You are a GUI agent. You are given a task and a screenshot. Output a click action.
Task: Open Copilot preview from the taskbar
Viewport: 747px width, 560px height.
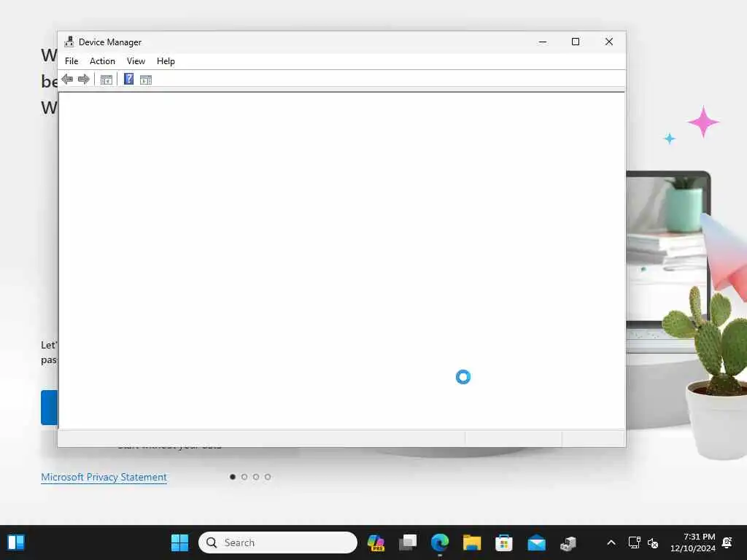pyautogui.click(x=376, y=542)
